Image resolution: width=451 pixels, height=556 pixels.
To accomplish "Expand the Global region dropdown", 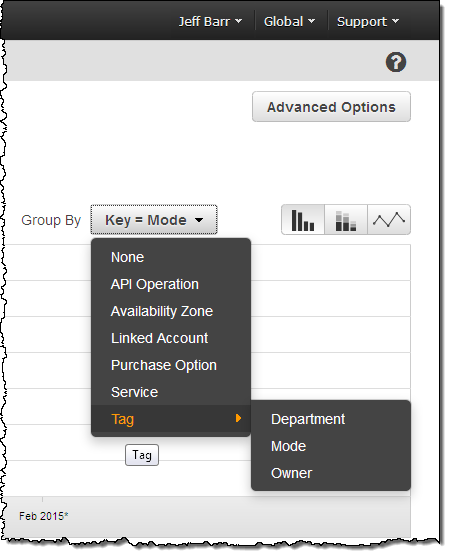I will click(289, 22).
